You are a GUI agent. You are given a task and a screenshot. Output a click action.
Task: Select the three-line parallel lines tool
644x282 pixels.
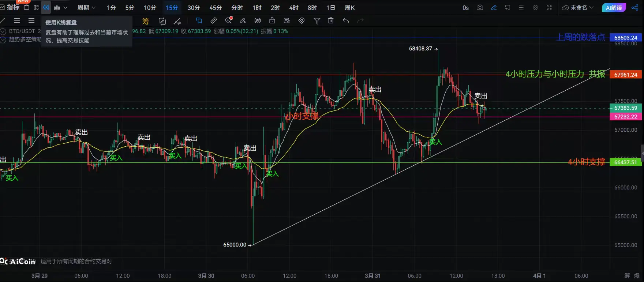coord(31,20)
